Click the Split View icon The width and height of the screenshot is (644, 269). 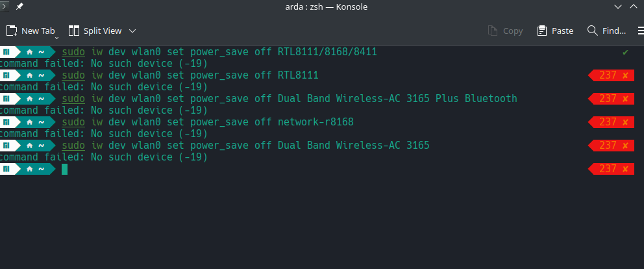click(x=73, y=31)
